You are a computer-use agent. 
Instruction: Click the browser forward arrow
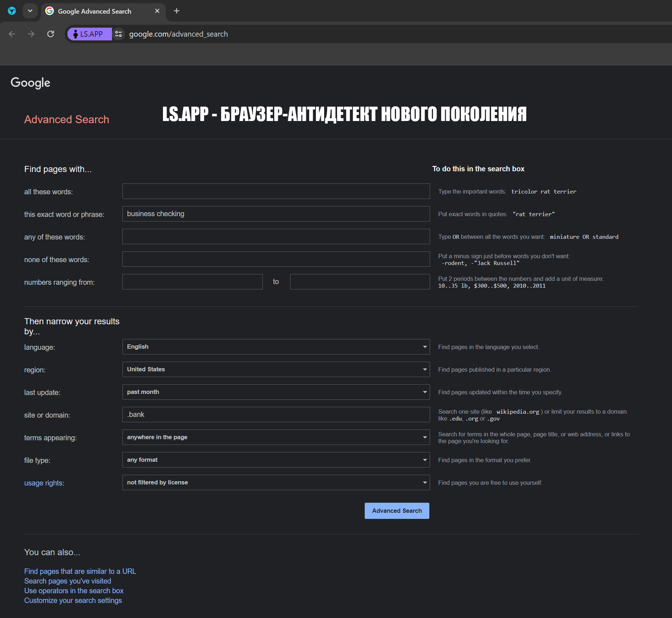click(31, 34)
